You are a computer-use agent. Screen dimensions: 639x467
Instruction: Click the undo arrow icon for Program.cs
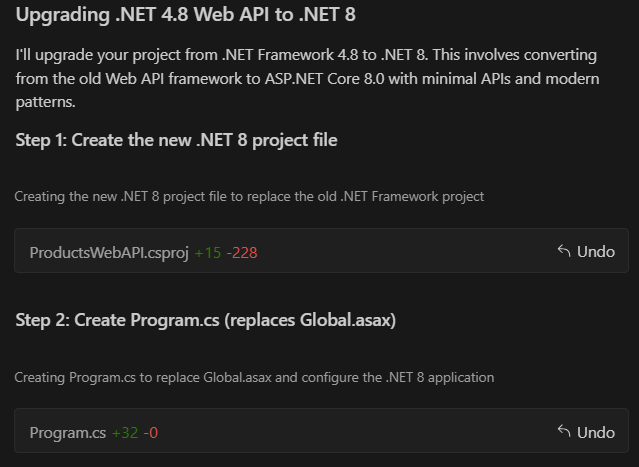click(564, 432)
